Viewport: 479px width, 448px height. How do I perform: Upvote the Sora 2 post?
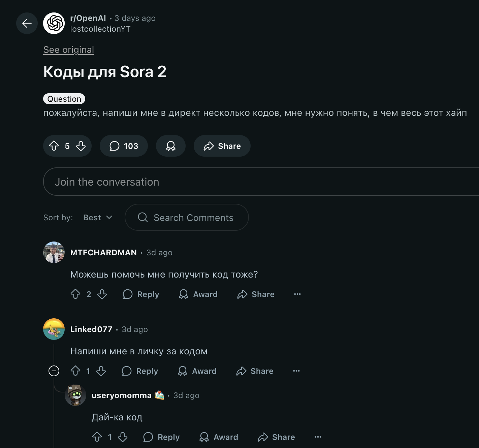click(x=54, y=146)
